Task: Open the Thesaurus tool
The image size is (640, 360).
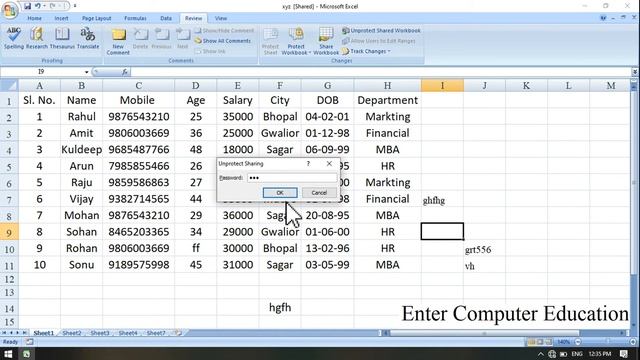Action: point(62,38)
